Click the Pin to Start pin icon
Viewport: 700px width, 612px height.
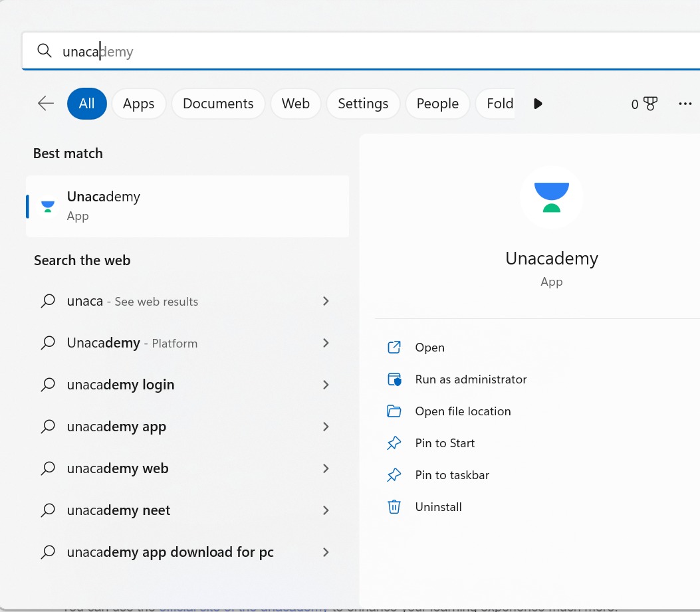[x=394, y=443]
